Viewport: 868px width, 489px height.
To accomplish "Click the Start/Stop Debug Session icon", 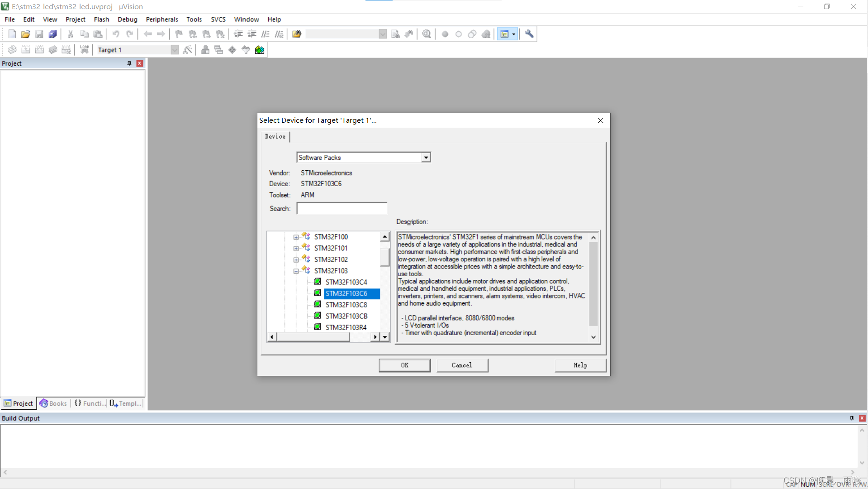I will tap(427, 34).
